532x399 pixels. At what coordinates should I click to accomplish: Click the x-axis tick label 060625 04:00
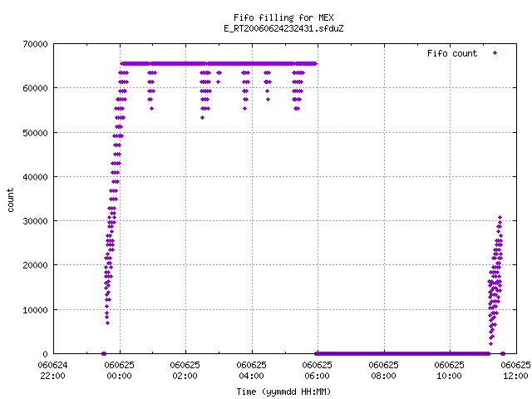point(251,370)
